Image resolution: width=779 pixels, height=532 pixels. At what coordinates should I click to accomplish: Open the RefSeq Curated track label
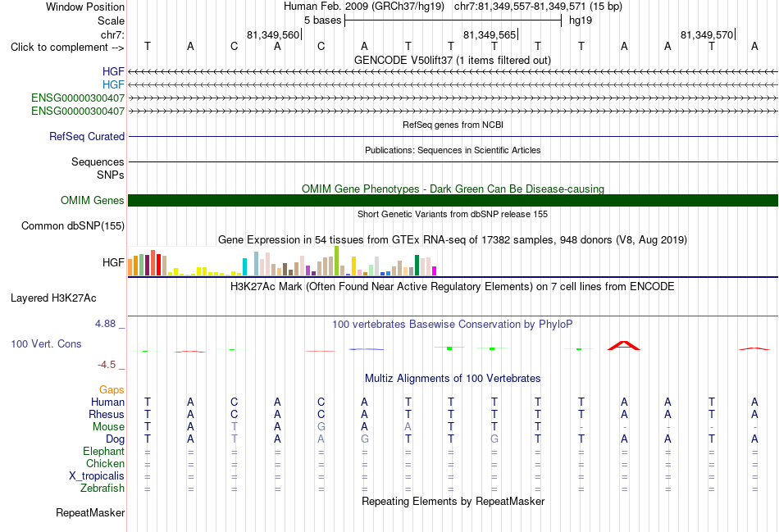pyautogui.click(x=87, y=136)
